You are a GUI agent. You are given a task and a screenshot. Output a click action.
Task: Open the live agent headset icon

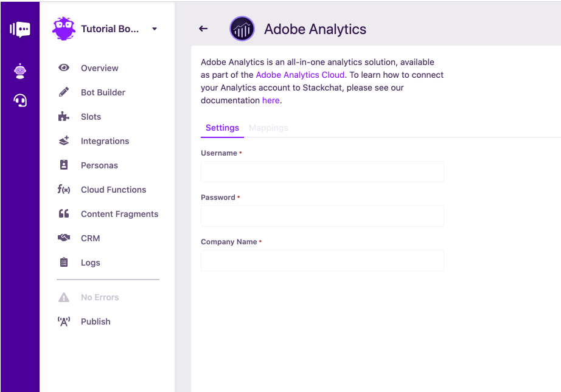click(x=20, y=100)
